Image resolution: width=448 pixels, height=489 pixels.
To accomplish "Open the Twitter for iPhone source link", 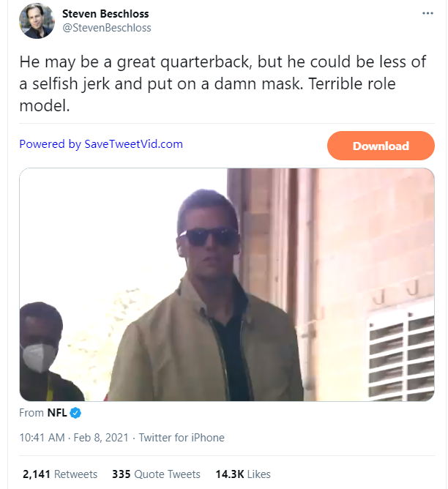I will click(182, 438).
